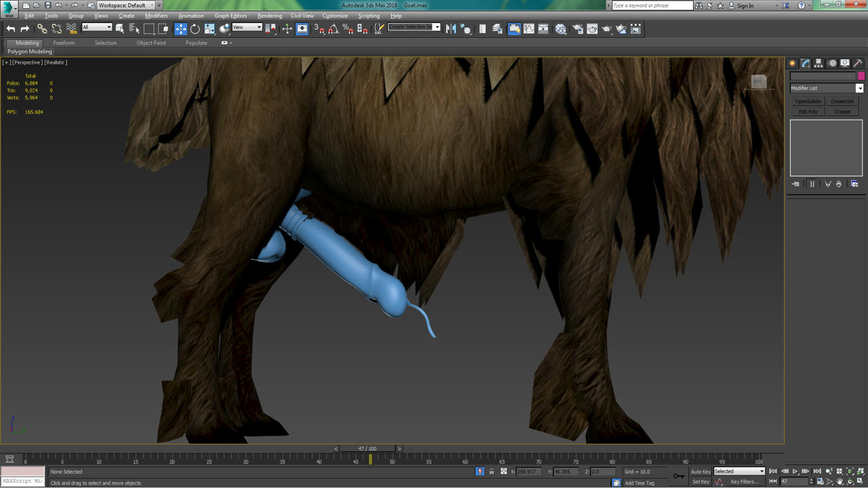
Task: Open the selection filter All dropdown
Action: pos(97,28)
